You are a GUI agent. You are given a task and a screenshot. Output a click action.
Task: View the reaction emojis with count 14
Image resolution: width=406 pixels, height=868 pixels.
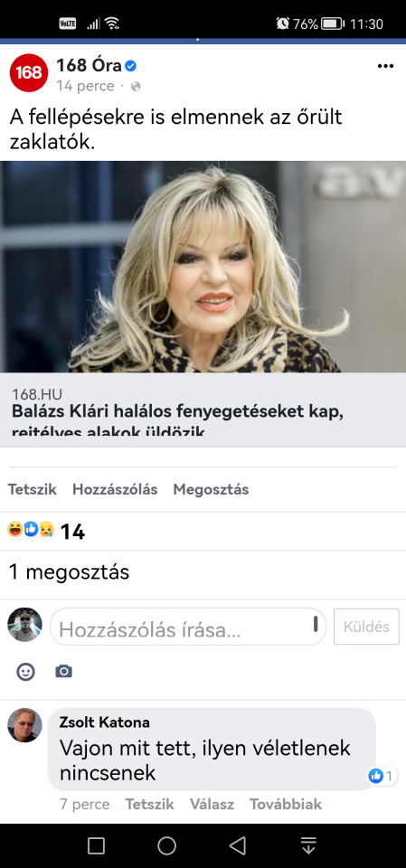(x=46, y=532)
